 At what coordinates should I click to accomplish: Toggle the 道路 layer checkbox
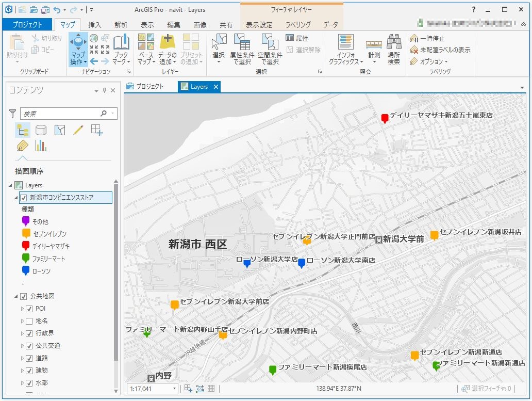pyautogui.click(x=29, y=358)
